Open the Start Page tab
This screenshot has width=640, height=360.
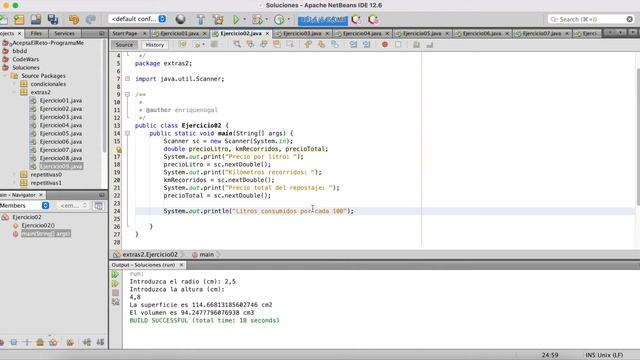pos(125,33)
